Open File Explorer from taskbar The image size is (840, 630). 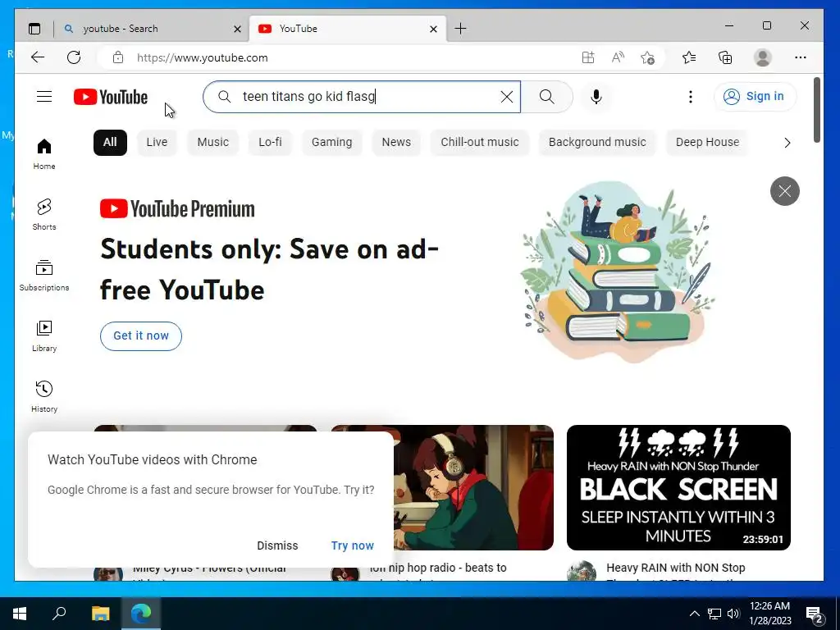[x=100, y=614]
